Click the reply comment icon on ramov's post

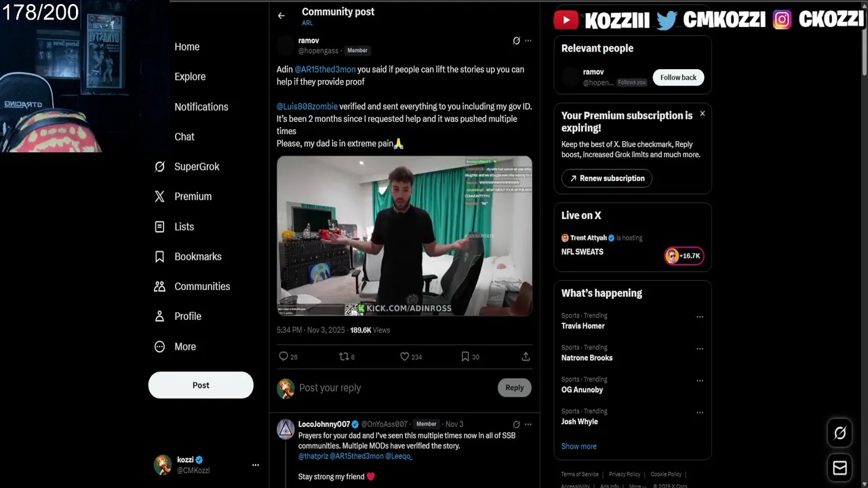tap(283, 357)
